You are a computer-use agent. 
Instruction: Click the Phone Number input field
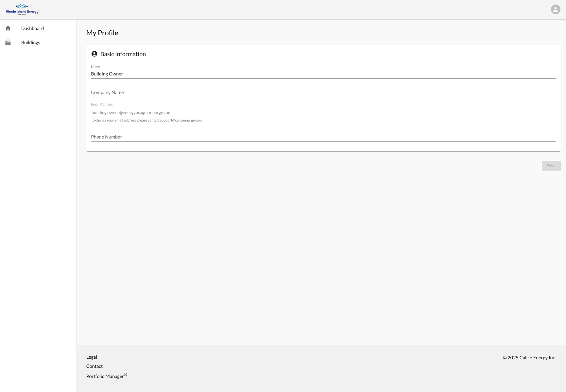pos(323,137)
